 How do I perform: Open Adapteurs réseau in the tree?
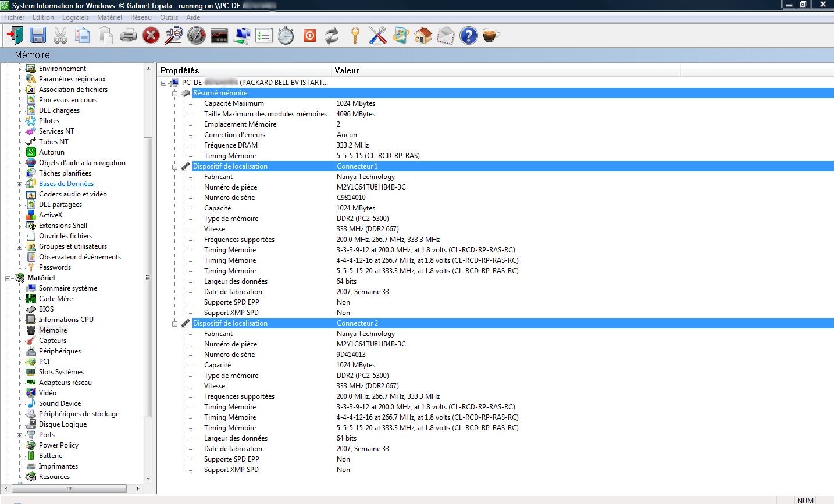[x=65, y=383]
